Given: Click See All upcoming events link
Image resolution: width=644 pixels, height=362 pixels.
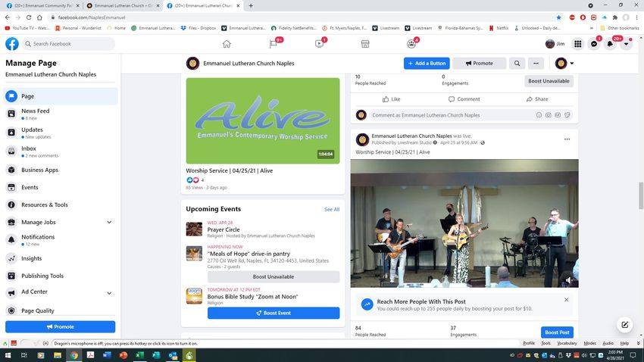Looking at the screenshot, I should tap(332, 209).
